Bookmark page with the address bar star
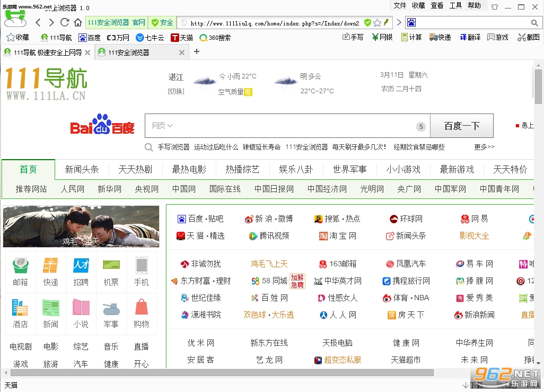Screen dimensions: 544x392 [377, 23]
